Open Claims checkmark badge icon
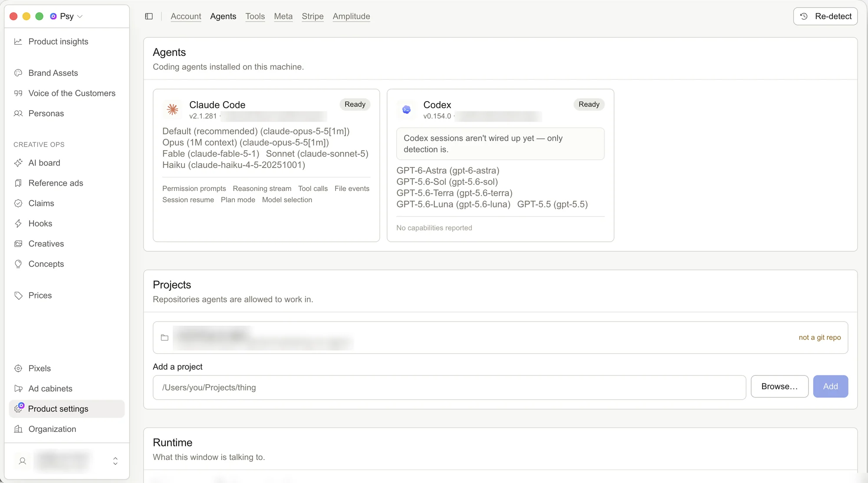Viewport: 868px width, 483px height. click(18, 203)
